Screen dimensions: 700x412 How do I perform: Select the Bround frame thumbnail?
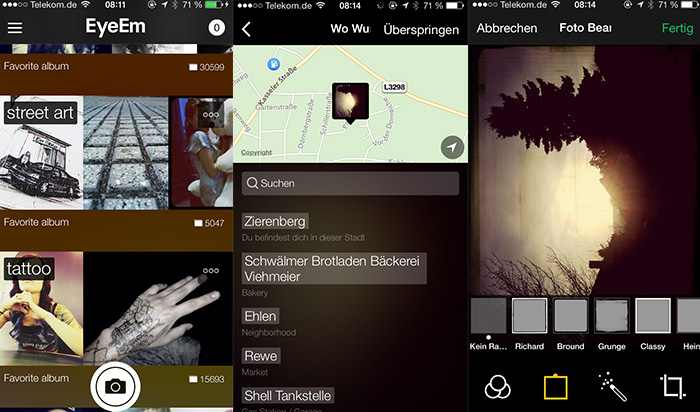[x=571, y=316]
